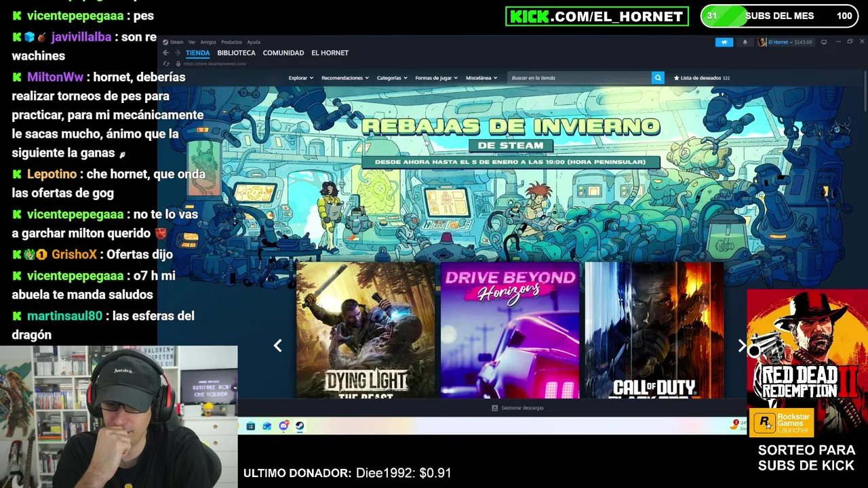This screenshot has width=868, height=488.
Task: Click the $143.68 wallet balance
Action: 803,42
